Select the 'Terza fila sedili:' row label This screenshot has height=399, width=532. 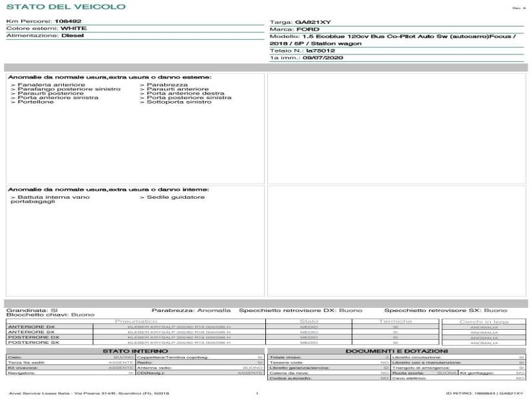pyautogui.click(x=27, y=362)
